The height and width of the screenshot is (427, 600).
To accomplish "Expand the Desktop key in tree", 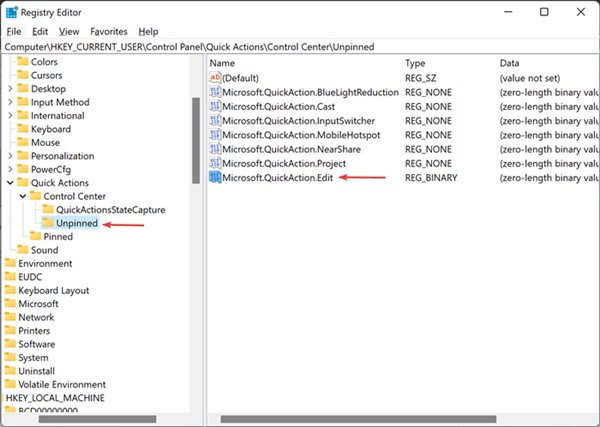I will click(10, 88).
